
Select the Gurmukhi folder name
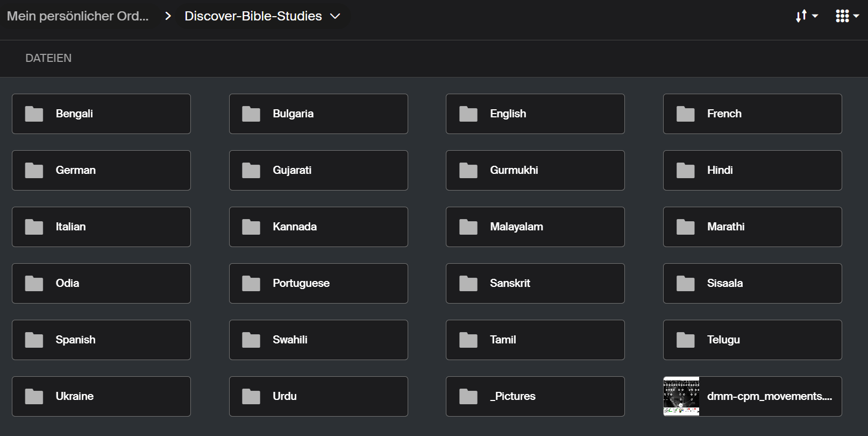(514, 170)
